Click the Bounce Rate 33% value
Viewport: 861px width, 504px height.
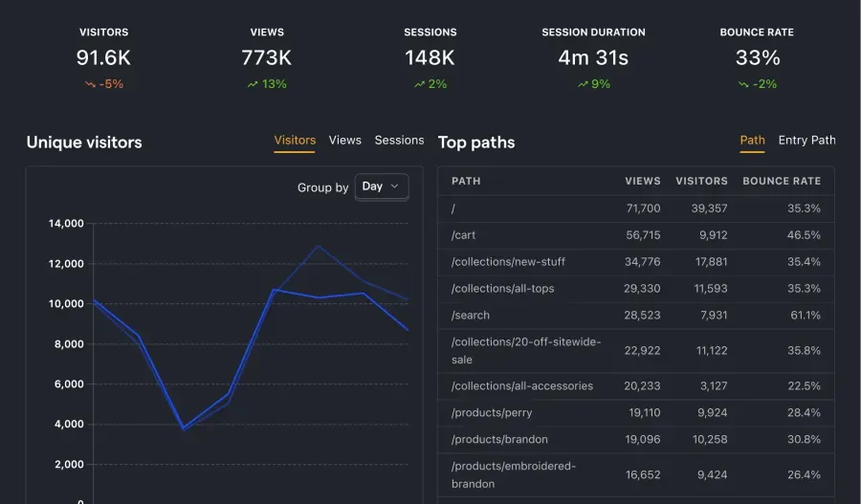[758, 57]
